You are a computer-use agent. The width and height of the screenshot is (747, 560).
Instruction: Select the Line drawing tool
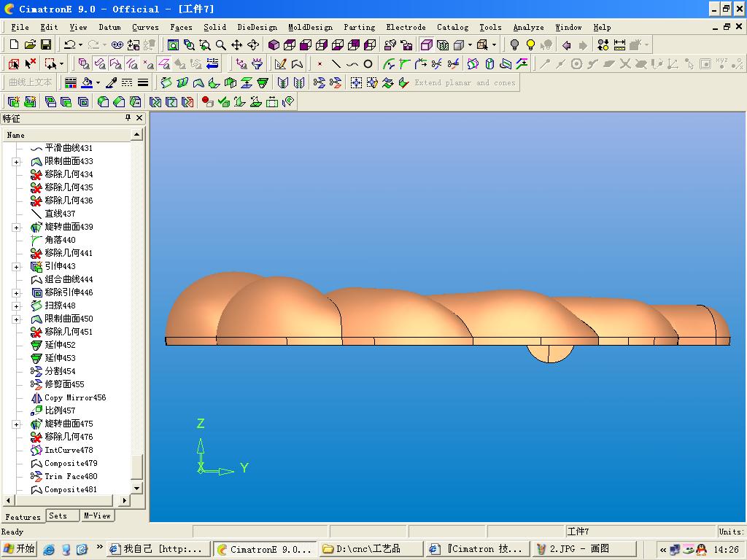click(336, 64)
